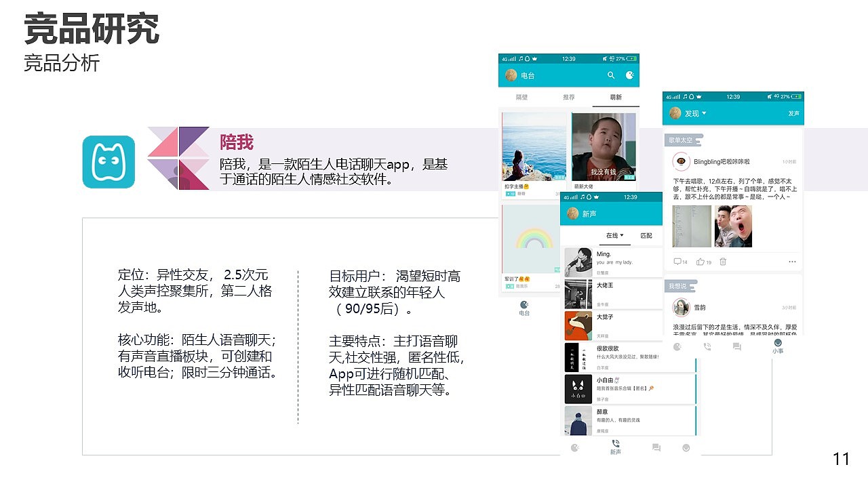The width and height of the screenshot is (868, 488).
Task: Tap the pacman icon beside search in 电台 header
Action: (630, 75)
